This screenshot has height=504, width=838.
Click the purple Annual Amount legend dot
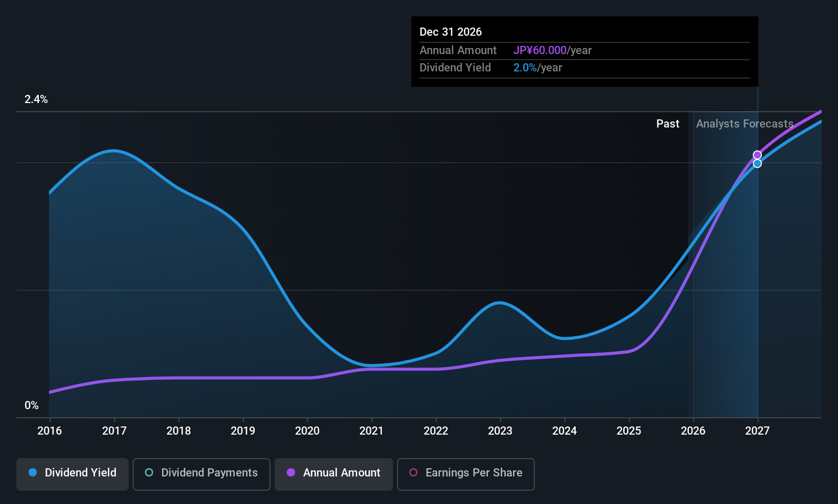(291, 472)
